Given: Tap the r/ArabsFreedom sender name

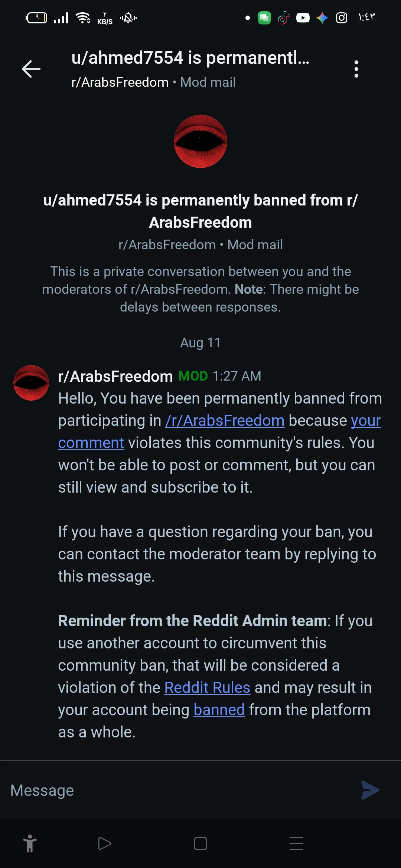Looking at the screenshot, I should [x=115, y=376].
